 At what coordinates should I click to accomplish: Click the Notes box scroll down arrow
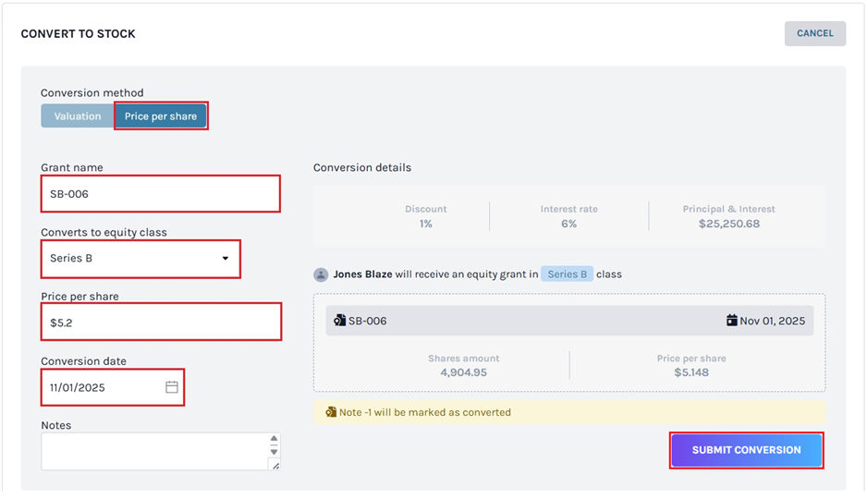click(274, 452)
